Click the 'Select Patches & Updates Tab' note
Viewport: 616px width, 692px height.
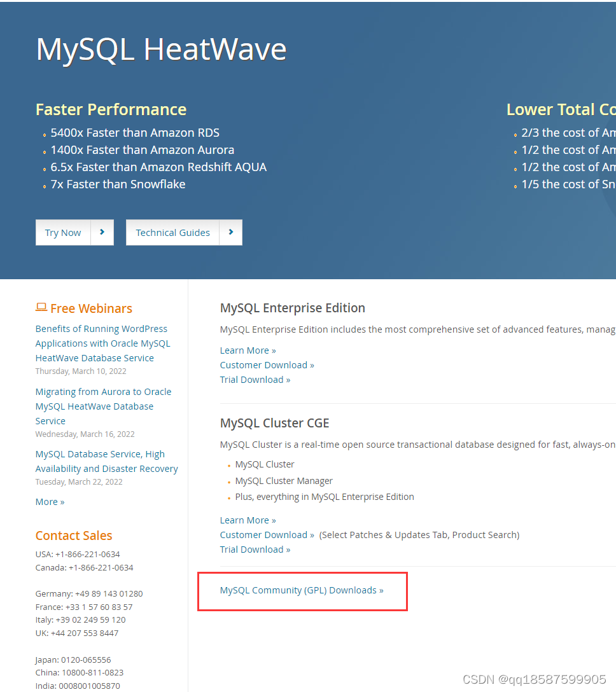[x=419, y=535]
